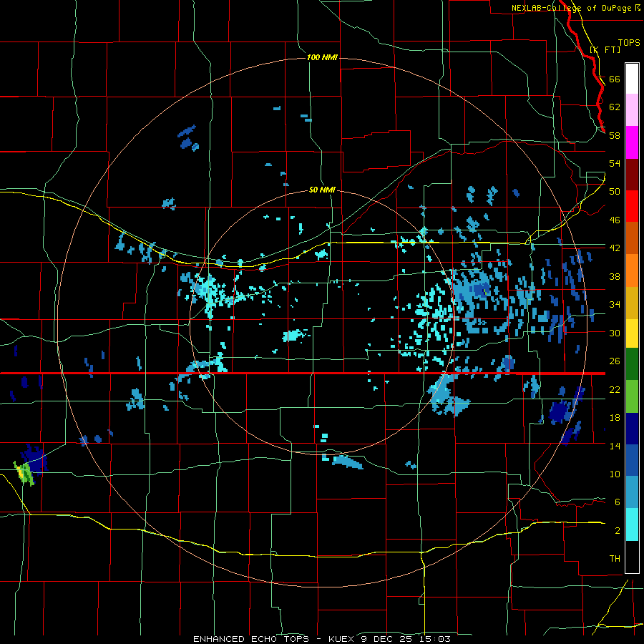644x644 pixels.
Task: Click the black TH legend swatch
Action: click(x=632, y=557)
